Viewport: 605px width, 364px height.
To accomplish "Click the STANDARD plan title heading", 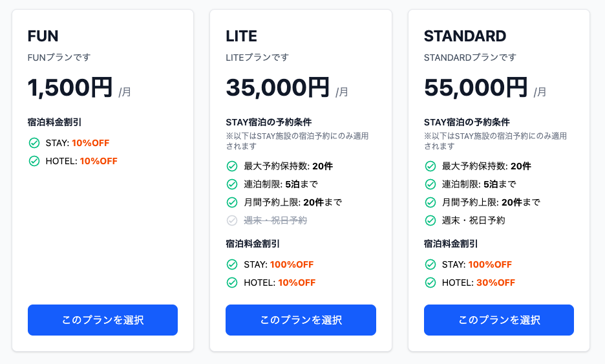I will coord(465,36).
